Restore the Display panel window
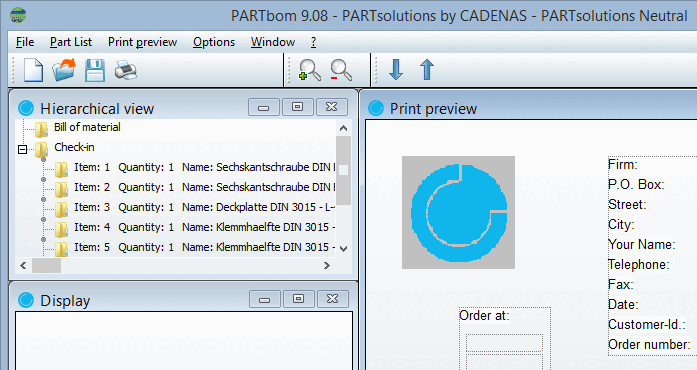The width and height of the screenshot is (697, 370). pos(298,299)
